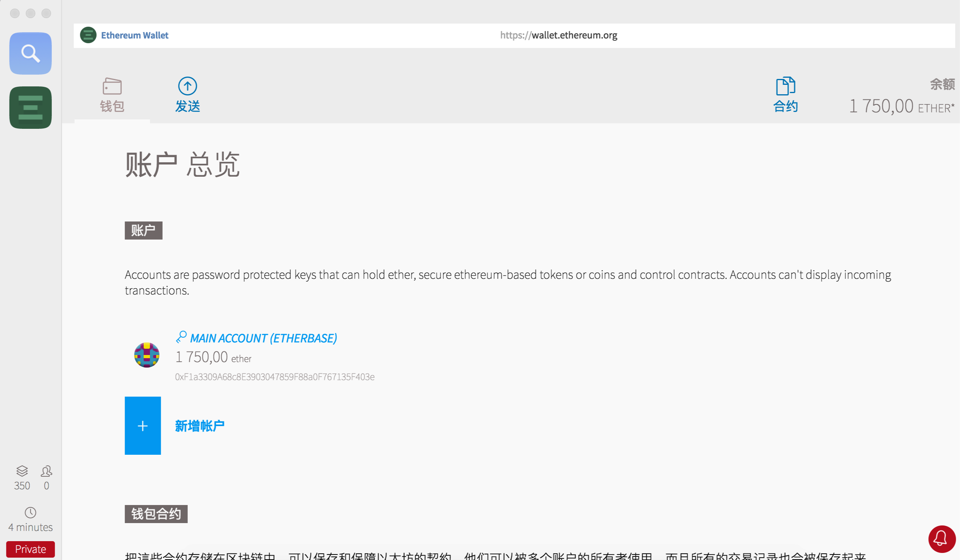Click the Main Account colorful identicon

click(x=147, y=355)
